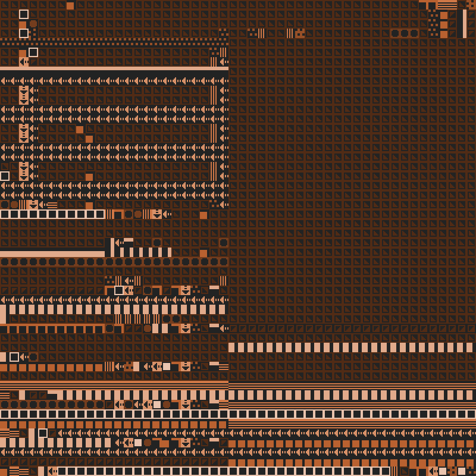Click the orange square right of the outlined-squares strip row
This screenshot has height=476, width=476.
click(203, 215)
